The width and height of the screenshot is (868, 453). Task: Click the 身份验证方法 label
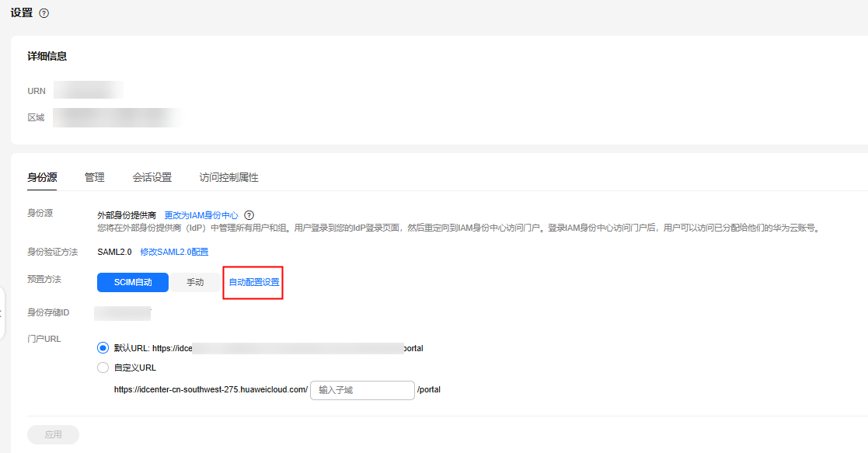point(53,252)
